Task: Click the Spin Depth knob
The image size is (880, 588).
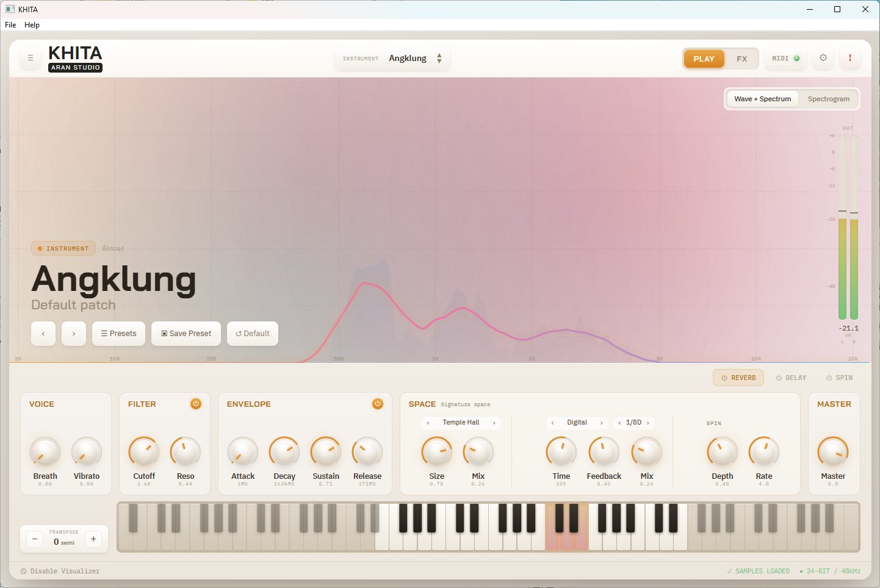Action: tap(723, 452)
